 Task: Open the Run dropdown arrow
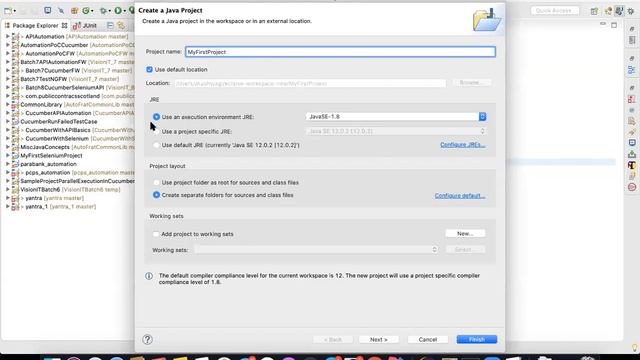click(124, 11)
